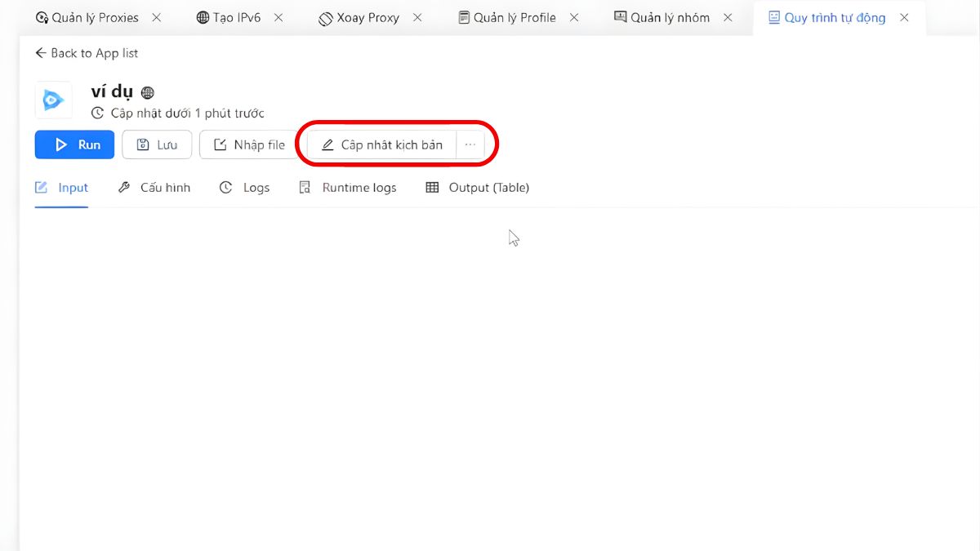Click the Run button

point(78,144)
